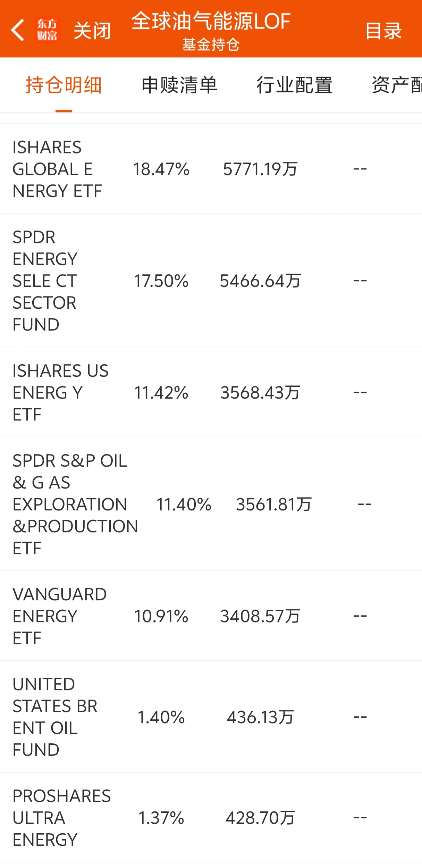
Task: Select ISHARES US ENERGY ETF holding
Action: 60,392
